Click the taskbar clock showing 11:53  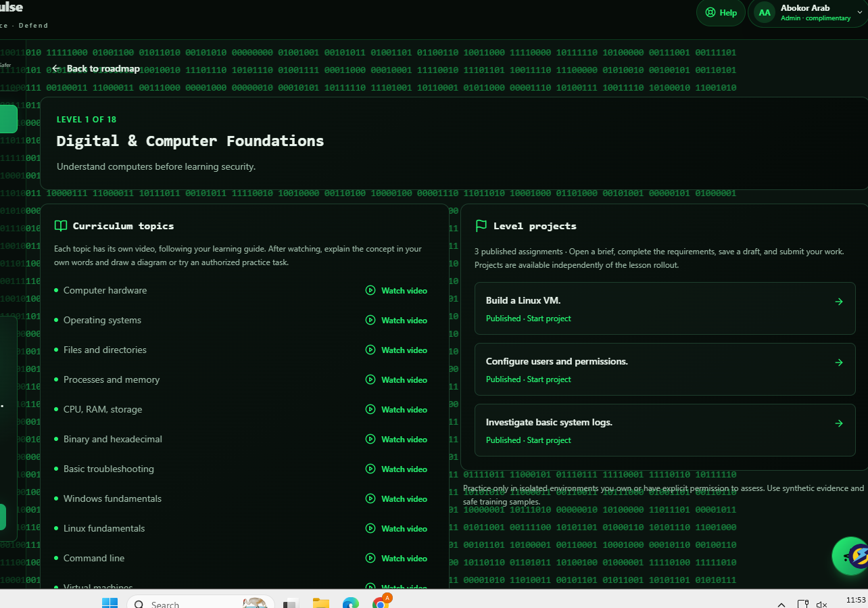(855, 601)
